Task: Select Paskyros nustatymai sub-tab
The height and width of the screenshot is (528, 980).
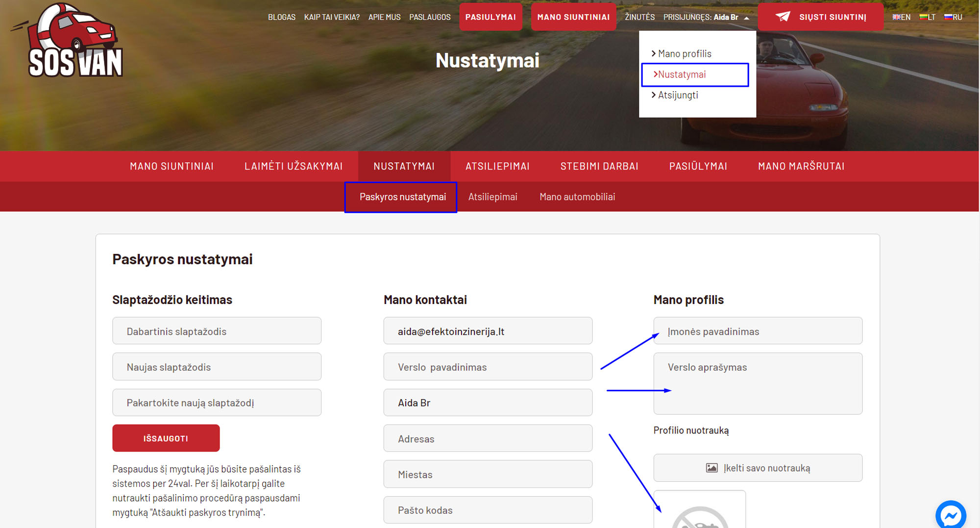Action: point(402,197)
